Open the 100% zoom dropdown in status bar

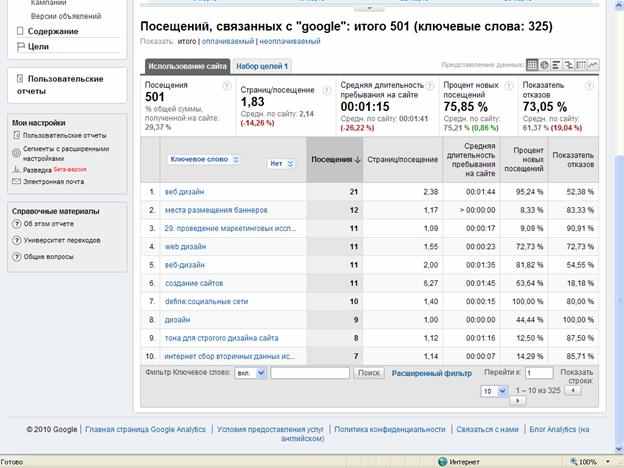[x=608, y=462]
